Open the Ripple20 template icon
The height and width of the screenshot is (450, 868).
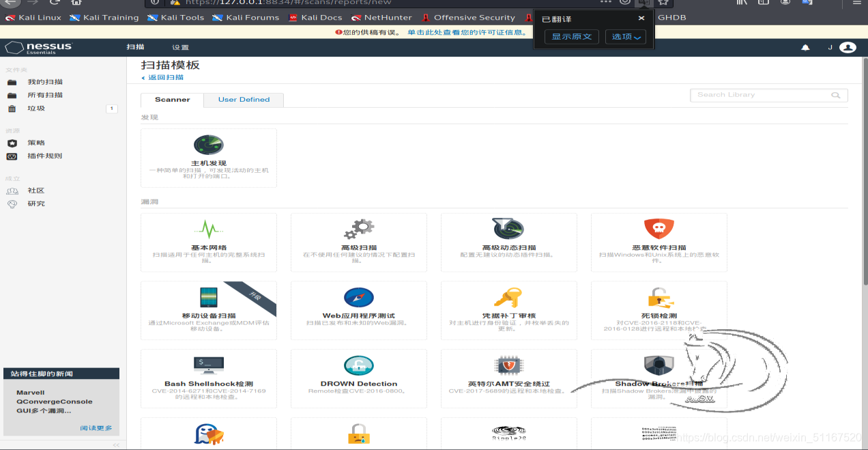508,432
